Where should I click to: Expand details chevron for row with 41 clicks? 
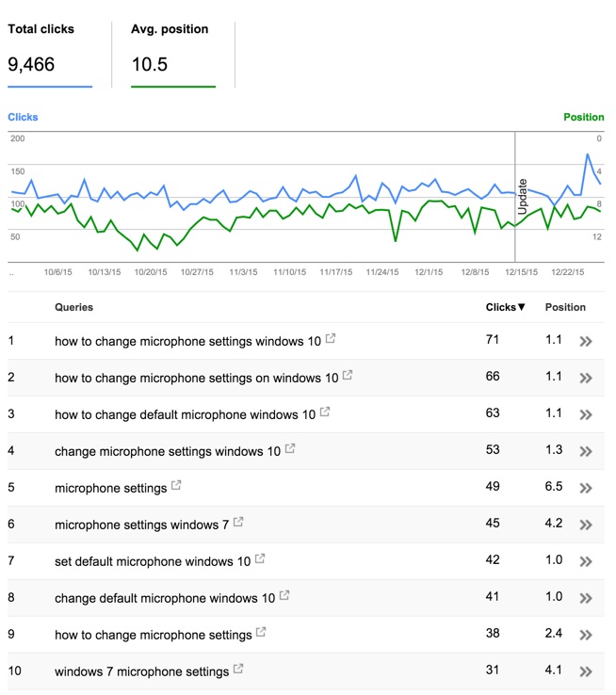(586, 599)
